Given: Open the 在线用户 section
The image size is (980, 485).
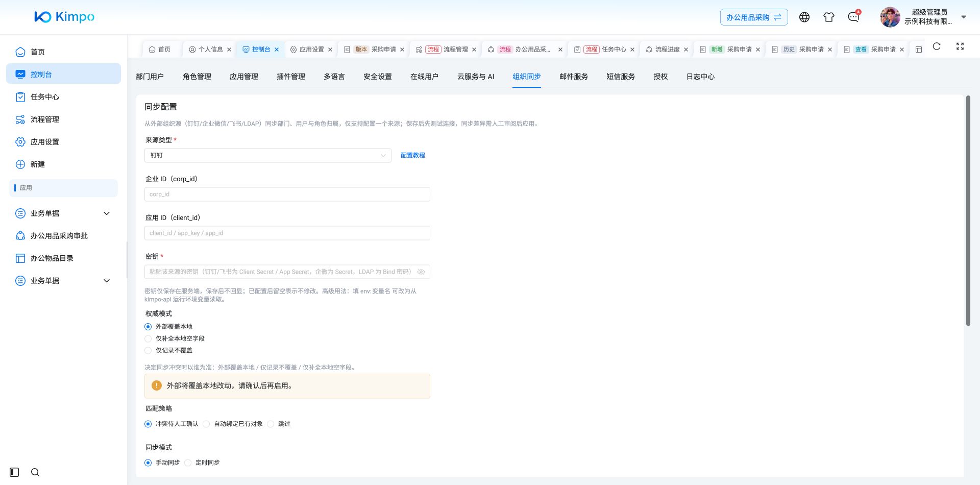Looking at the screenshot, I should click(x=425, y=77).
